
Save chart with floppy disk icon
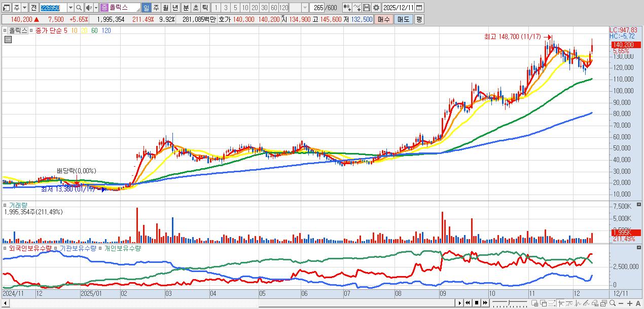point(367,8)
